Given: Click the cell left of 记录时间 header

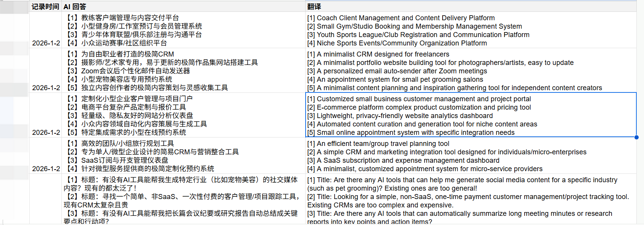Looking at the screenshot, I should pyautogui.click(x=14, y=6).
